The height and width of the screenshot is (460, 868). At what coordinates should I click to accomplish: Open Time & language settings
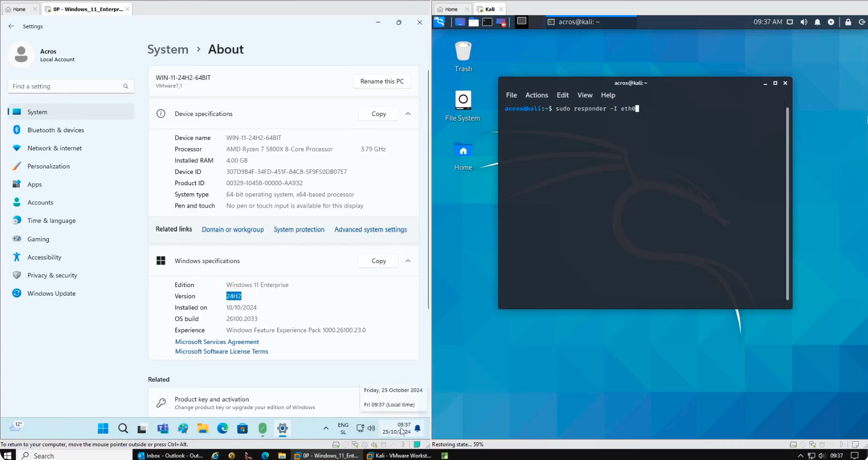click(71, 220)
